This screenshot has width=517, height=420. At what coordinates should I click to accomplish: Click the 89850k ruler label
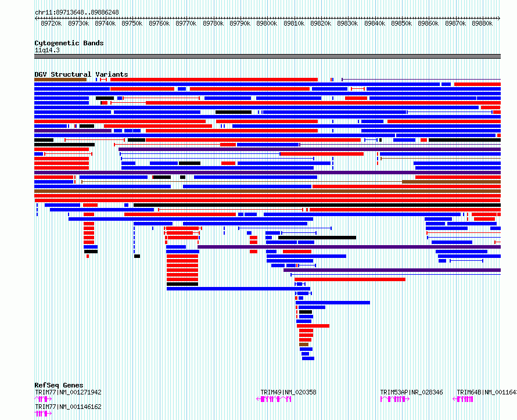(x=401, y=23)
